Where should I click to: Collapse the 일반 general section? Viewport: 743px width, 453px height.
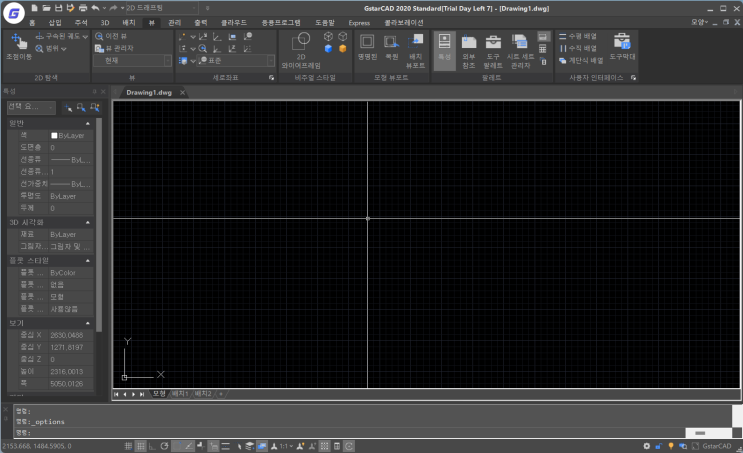point(88,124)
